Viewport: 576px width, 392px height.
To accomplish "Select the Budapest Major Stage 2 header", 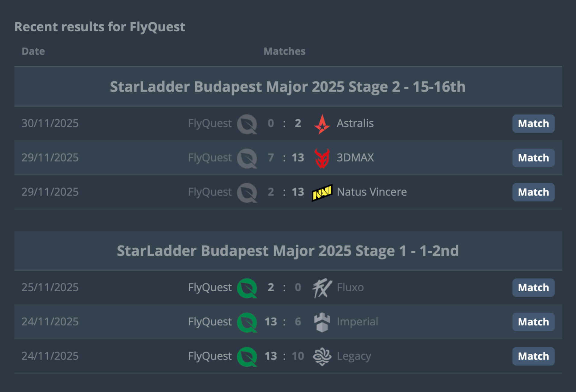I will pyautogui.click(x=288, y=87).
